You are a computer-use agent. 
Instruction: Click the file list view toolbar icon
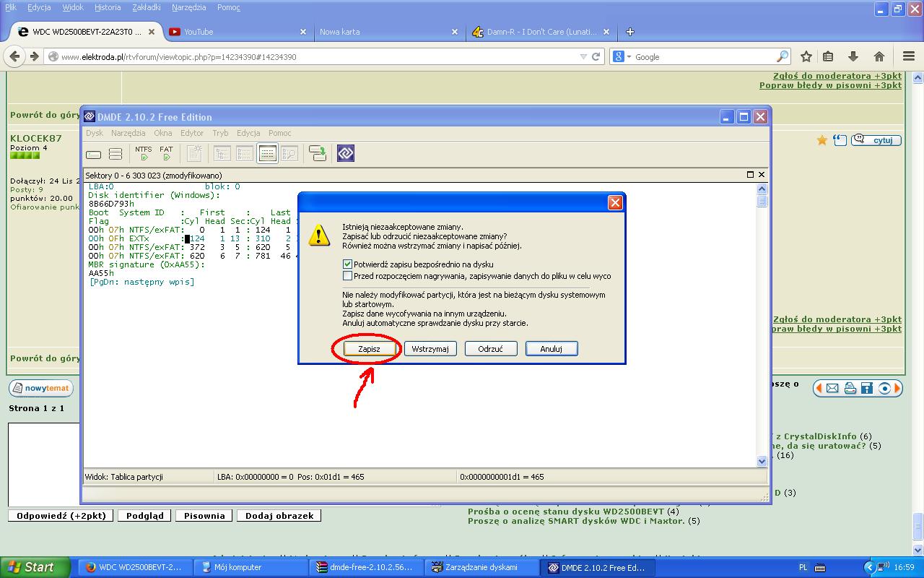(245, 153)
